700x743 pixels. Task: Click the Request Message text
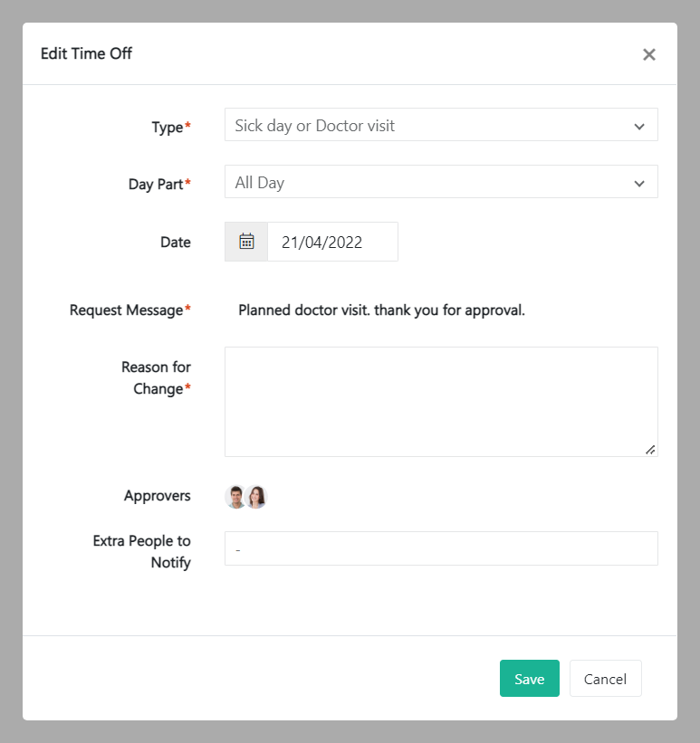pyautogui.click(x=381, y=310)
